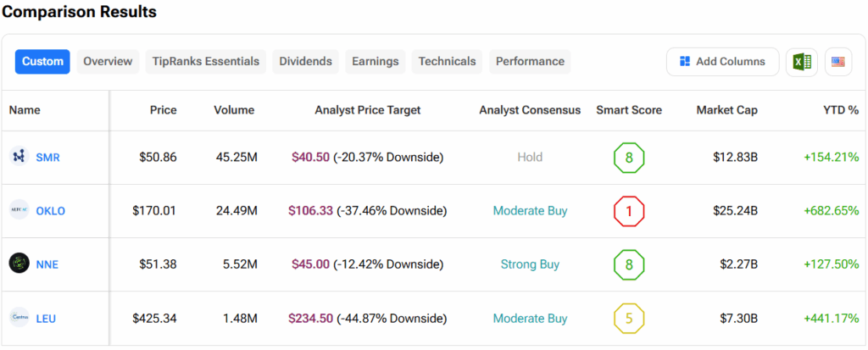Open the LEU ticker link
Viewport: 868px width, 350px height.
click(47, 319)
